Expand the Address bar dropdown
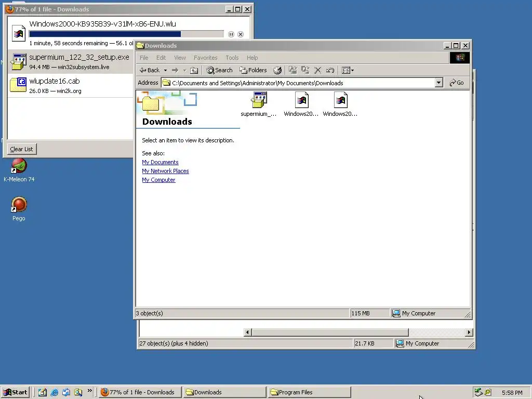The height and width of the screenshot is (399, 532). (438, 83)
